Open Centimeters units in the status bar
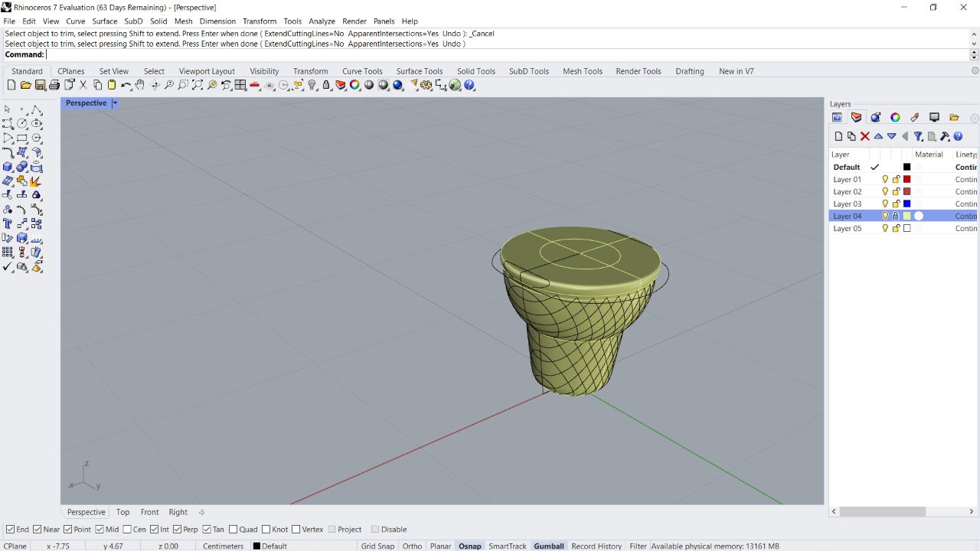This screenshot has height=551, width=980. [223, 546]
